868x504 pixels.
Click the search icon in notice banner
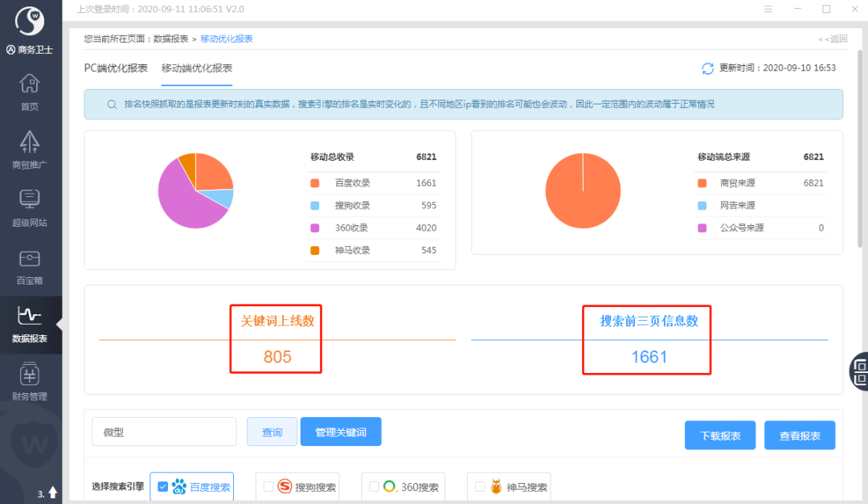tap(112, 104)
